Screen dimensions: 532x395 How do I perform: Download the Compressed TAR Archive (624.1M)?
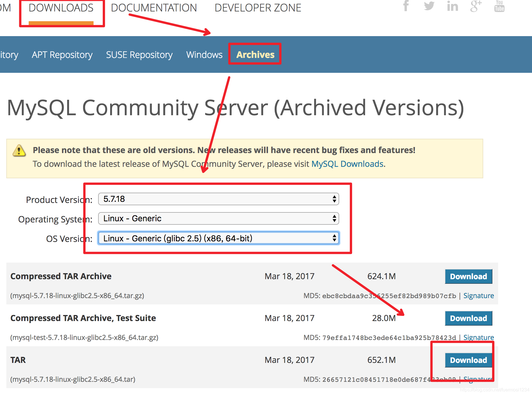click(x=469, y=276)
